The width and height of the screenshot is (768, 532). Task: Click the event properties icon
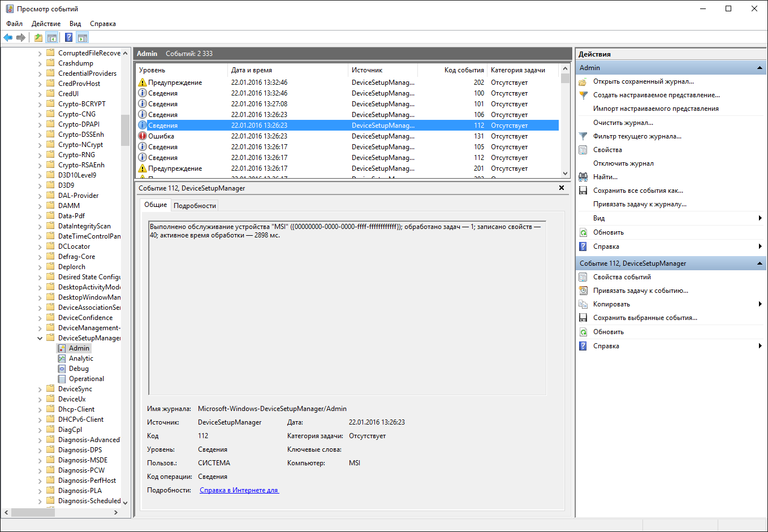[583, 277]
